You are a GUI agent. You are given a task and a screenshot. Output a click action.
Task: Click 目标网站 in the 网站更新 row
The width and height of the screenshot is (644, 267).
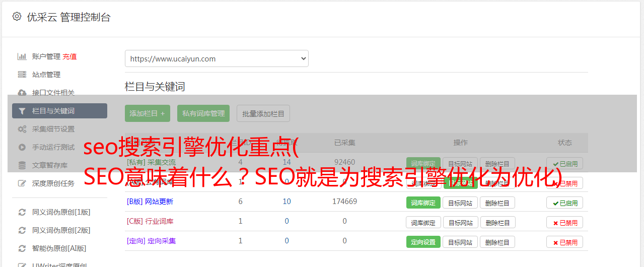point(460,203)
